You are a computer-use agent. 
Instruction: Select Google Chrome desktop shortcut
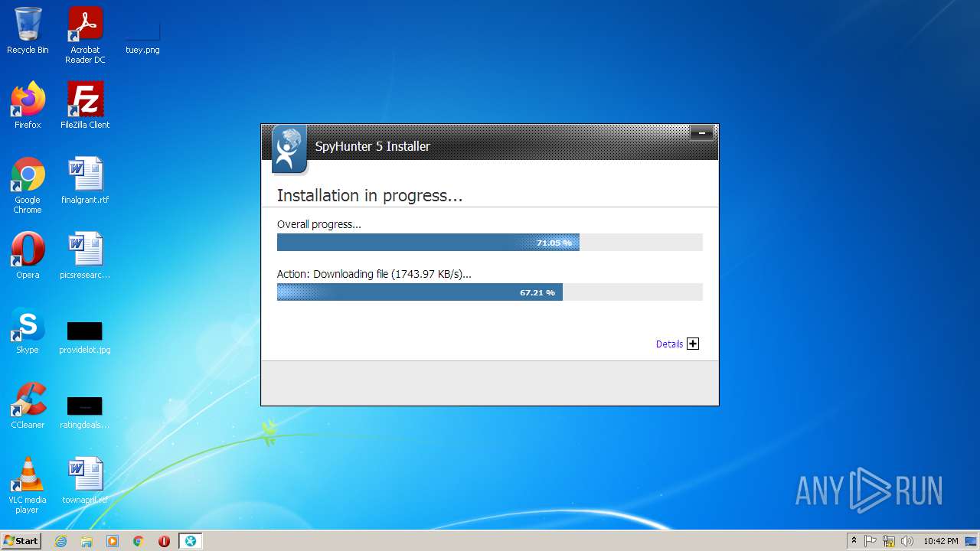[28, 185]
